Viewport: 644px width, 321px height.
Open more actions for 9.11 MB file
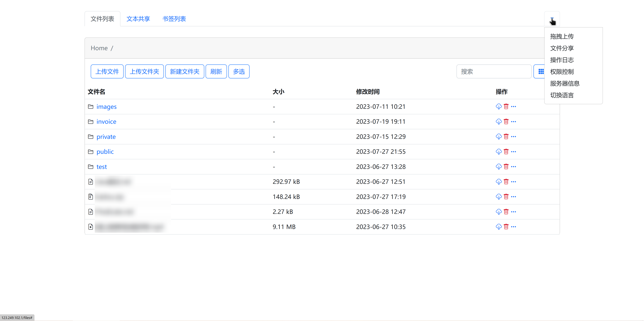(x=514, y=227)
